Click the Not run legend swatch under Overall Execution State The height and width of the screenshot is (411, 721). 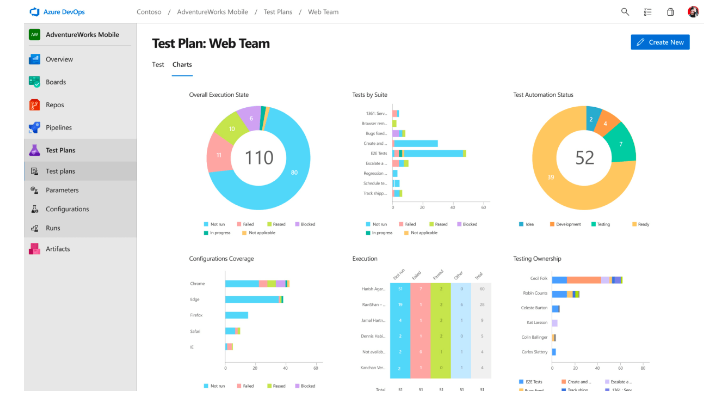(206, 224)
